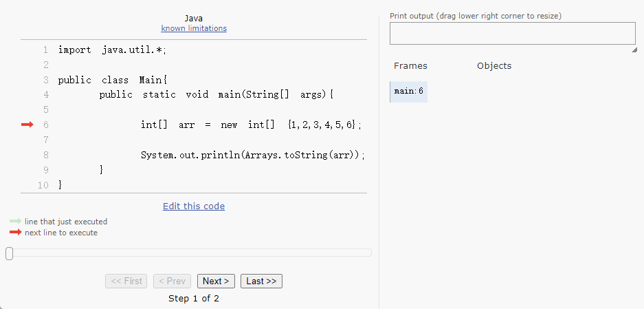Click line number 1 in the gutter

coord(45,50)
